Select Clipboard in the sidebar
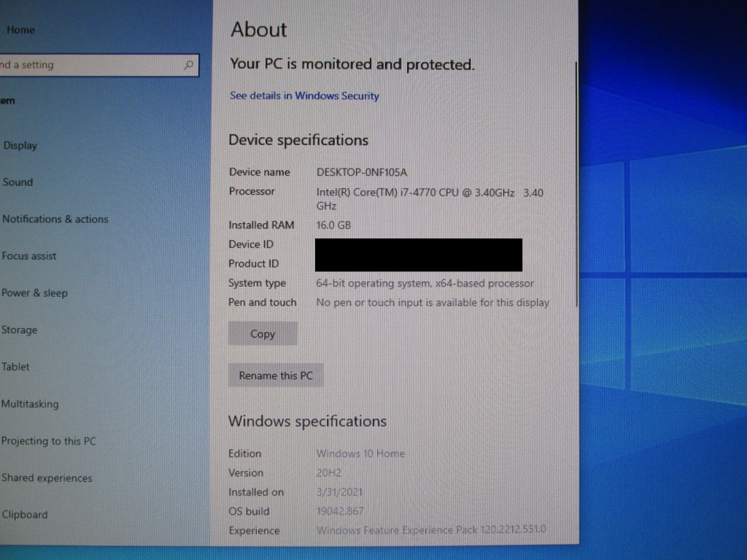Viewport: 747px width, 560px height. click(24, 515)
